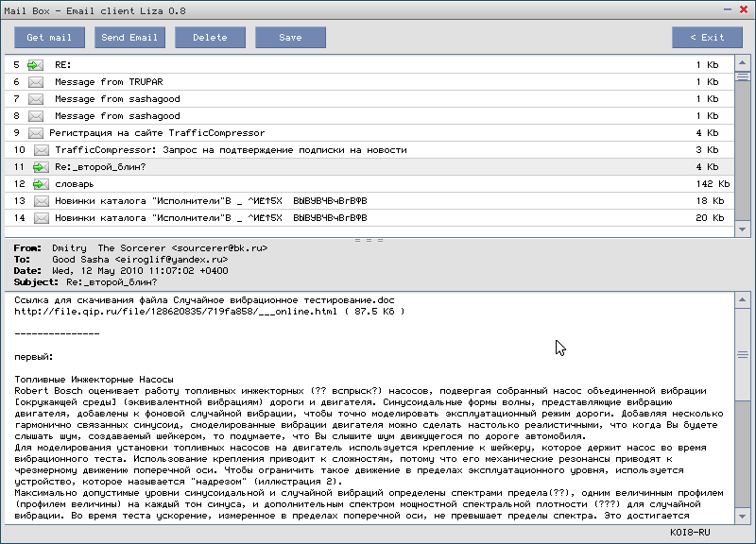Compose a message with Send Email

[129, 38]
